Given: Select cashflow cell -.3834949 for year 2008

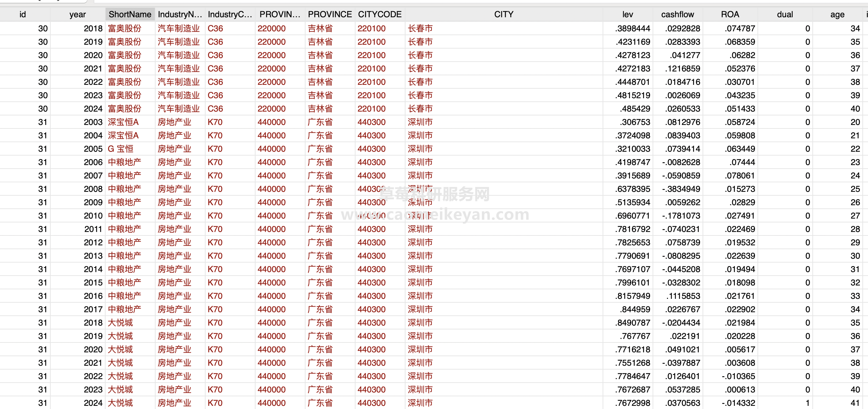Looking at the screenshot, I should point(681,189).
